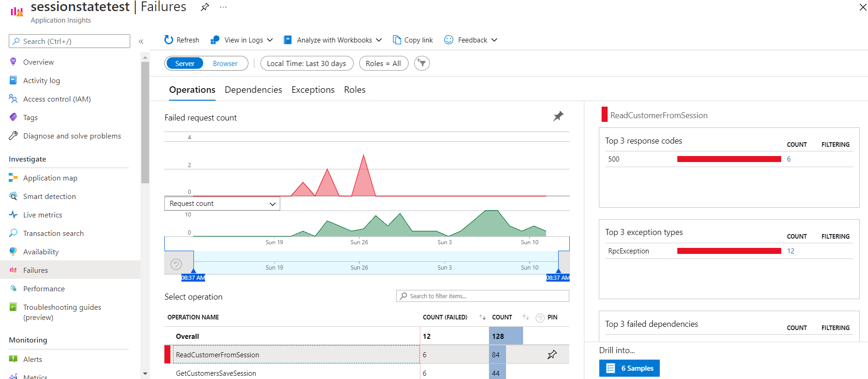The height and width of the screenshot is (379, 868).
Task: Open Availability page
Action: (41, 252)
